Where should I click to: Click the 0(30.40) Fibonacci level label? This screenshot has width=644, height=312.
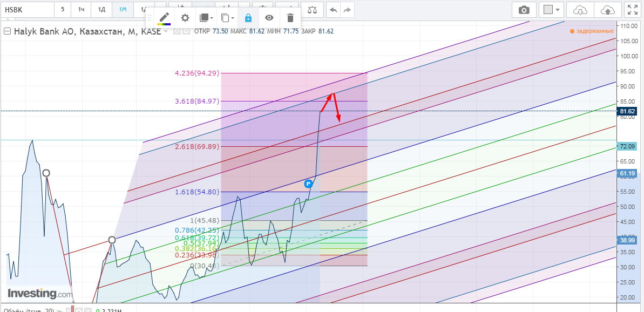click(x=205, y=266)
